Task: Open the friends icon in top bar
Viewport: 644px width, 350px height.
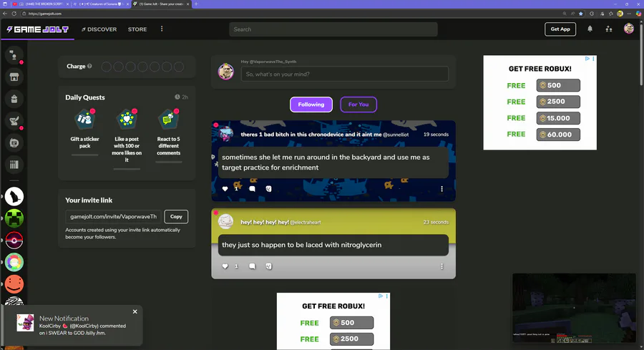Action: pos(609,29)
